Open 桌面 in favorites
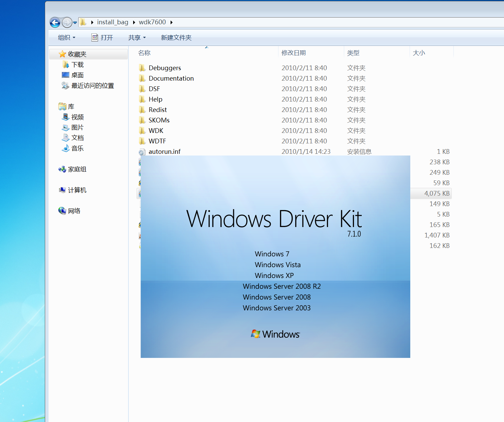The height and width of the screenshot is (422, 504). click(78, 75)
